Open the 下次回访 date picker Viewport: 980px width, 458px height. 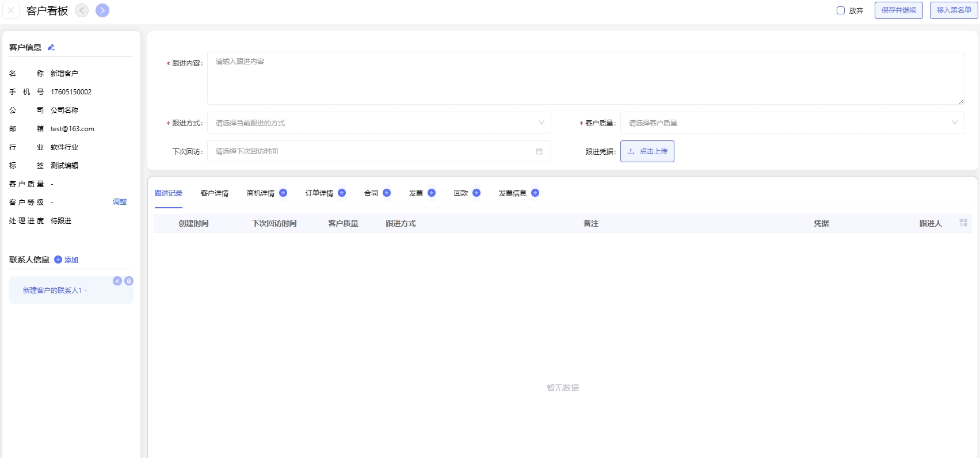tap(379, 151)
